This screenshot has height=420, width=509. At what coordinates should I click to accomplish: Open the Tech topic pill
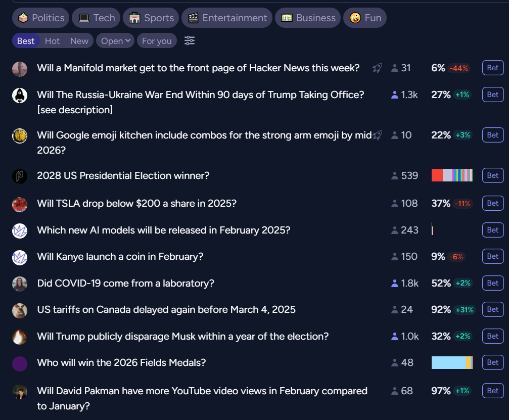pos(96,18)
